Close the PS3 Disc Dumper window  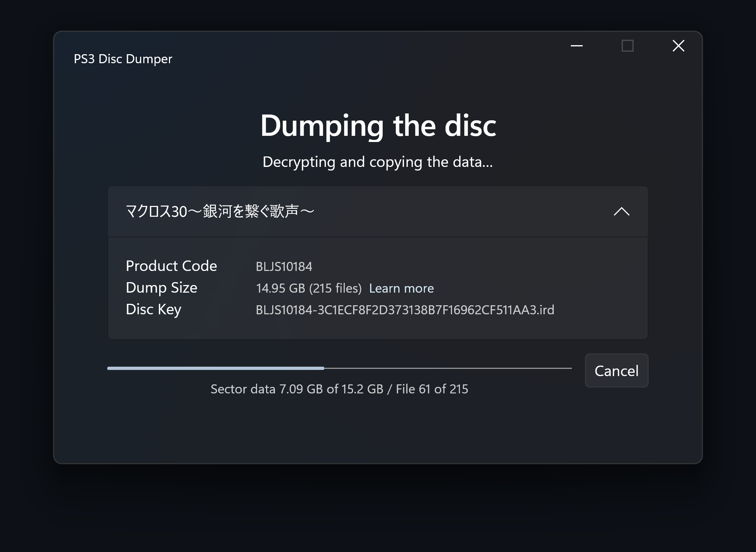tap(678, 46)
